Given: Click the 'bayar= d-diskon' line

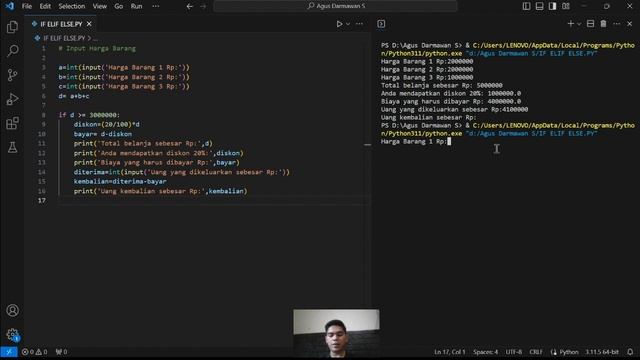Looking at the screenshot, I should pyautogui.click(x=103, y=134).
